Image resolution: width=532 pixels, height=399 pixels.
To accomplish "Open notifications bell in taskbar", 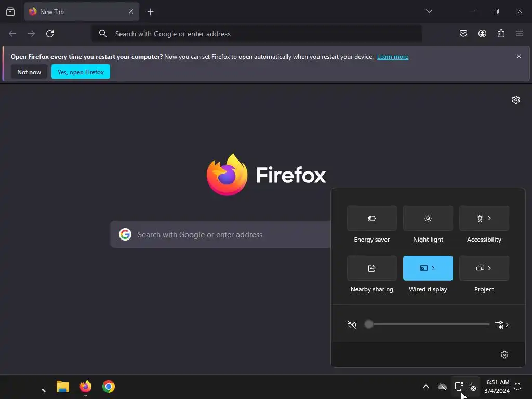I will pos(517,387).
